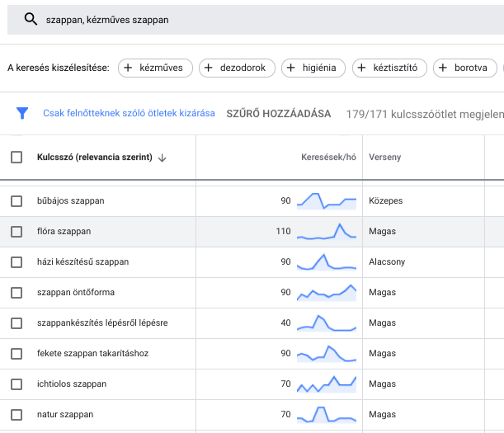The width and height of the screenshot is (504, 433).
Task: Open trend sparkline for flóra szappan
Action: (x=327, y=232)
